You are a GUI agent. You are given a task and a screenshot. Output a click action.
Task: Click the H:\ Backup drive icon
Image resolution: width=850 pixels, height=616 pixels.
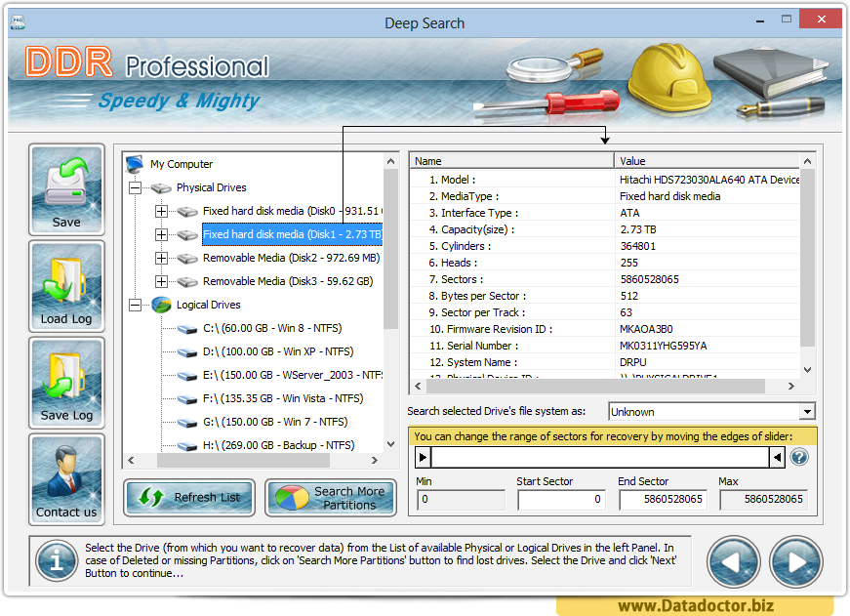click(187, 446)
